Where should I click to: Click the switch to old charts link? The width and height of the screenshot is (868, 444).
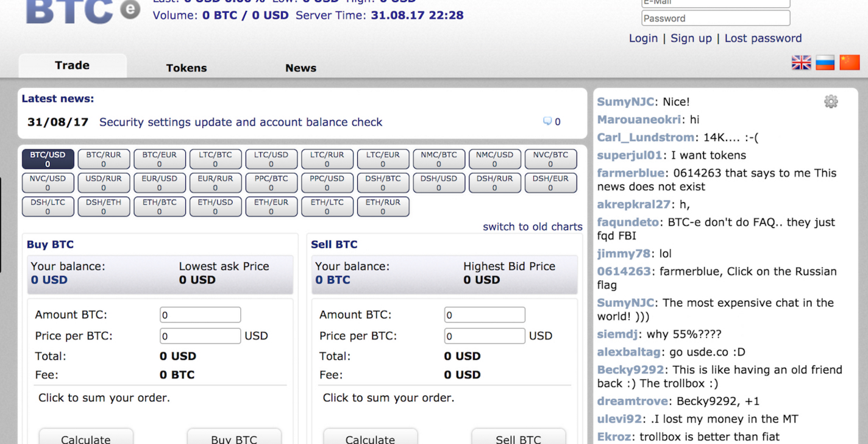(x=533, y=227)
